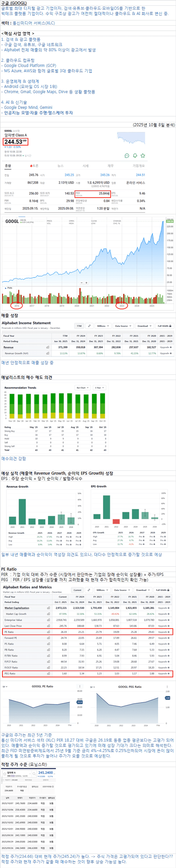Viewport: 176px width, 868px height.
Task: Open chart icon in P/OCF Ratio row
Action: tap(49, 667)
